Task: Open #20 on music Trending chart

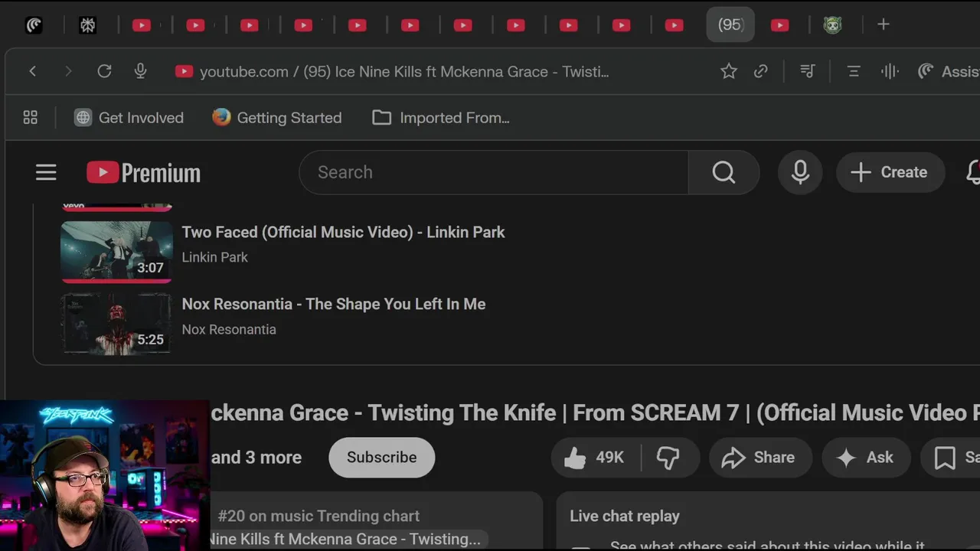Action: point(318,516)
